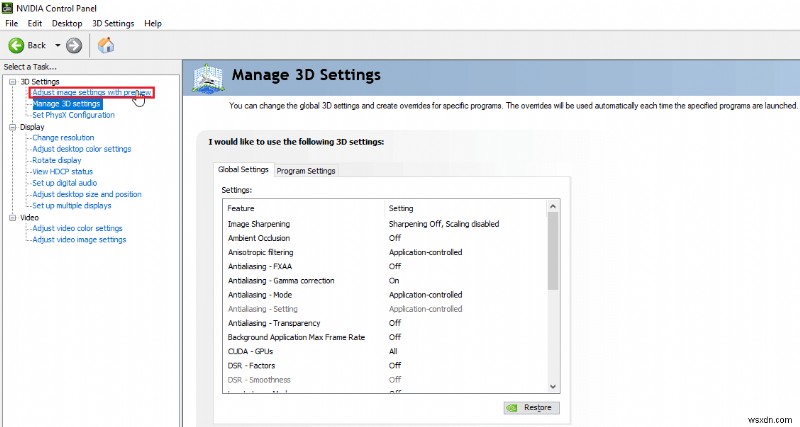This screenshot has width=800, height=427.
Task: Click the Gamma correction 'On' value
Action: point(394,281)
